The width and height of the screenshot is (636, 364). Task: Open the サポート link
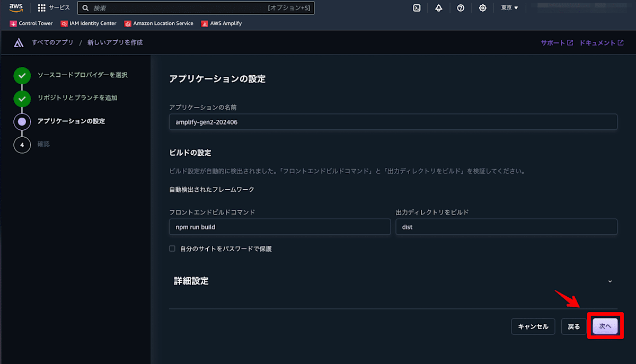(557, 43)
